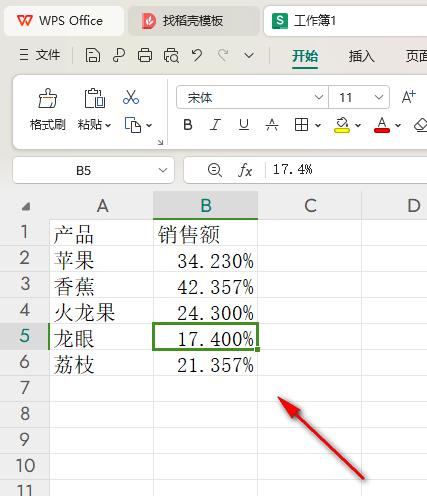Expand font color dropdown arrow
The image size is (427, 496).
[398, 126]
